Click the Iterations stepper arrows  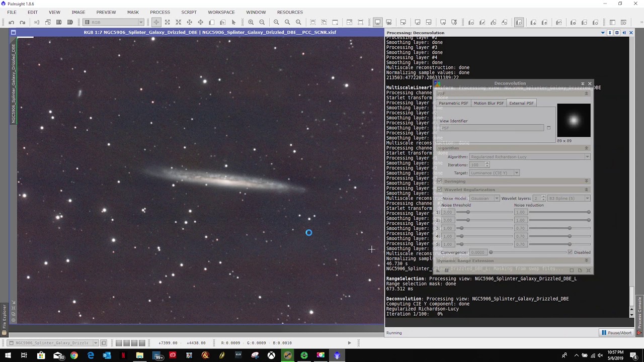(487, 165)
